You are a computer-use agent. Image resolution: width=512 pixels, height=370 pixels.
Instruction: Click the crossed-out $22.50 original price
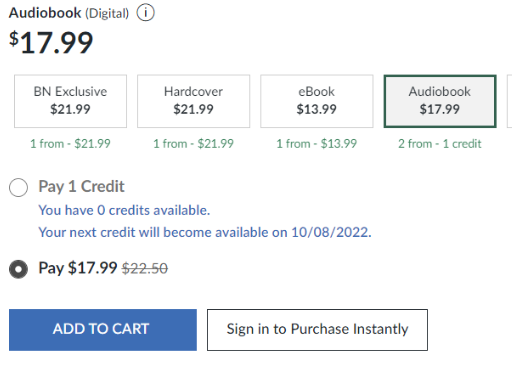[145, 268]
